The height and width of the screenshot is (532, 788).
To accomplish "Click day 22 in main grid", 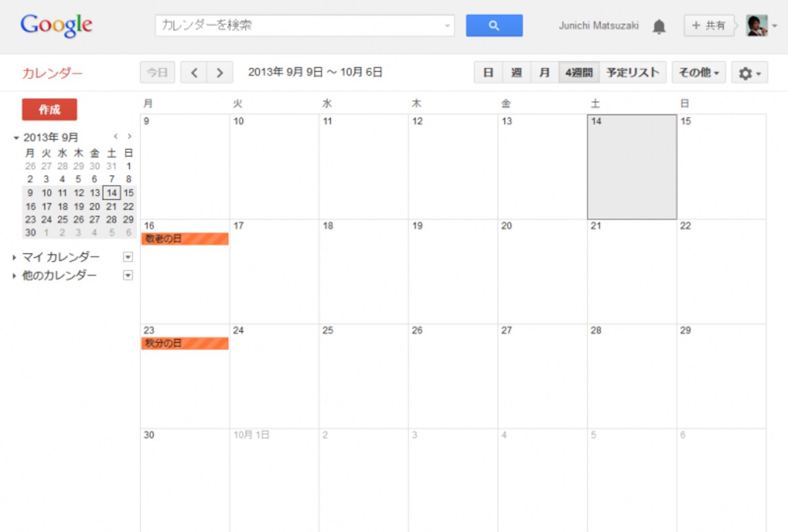I will [x=721, y=271].
